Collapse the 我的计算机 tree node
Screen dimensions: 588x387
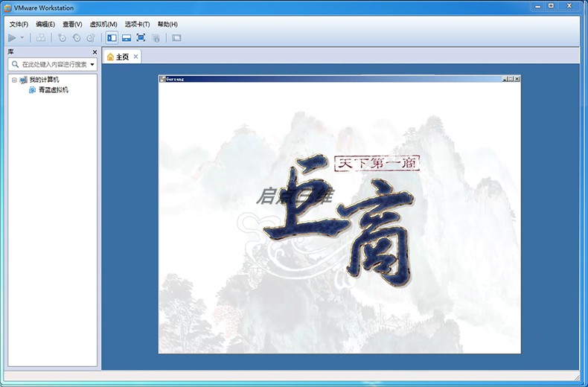14,80
